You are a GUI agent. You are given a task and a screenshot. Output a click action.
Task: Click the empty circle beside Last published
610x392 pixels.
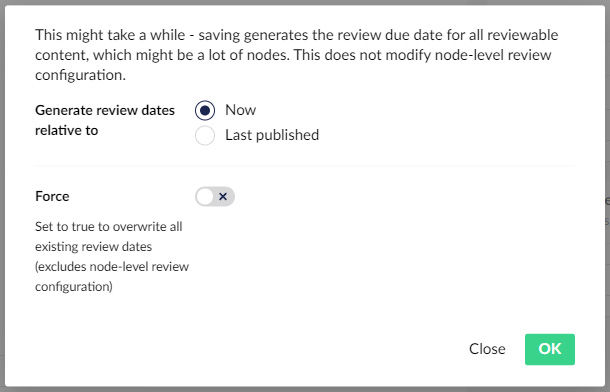coord(205,135)
